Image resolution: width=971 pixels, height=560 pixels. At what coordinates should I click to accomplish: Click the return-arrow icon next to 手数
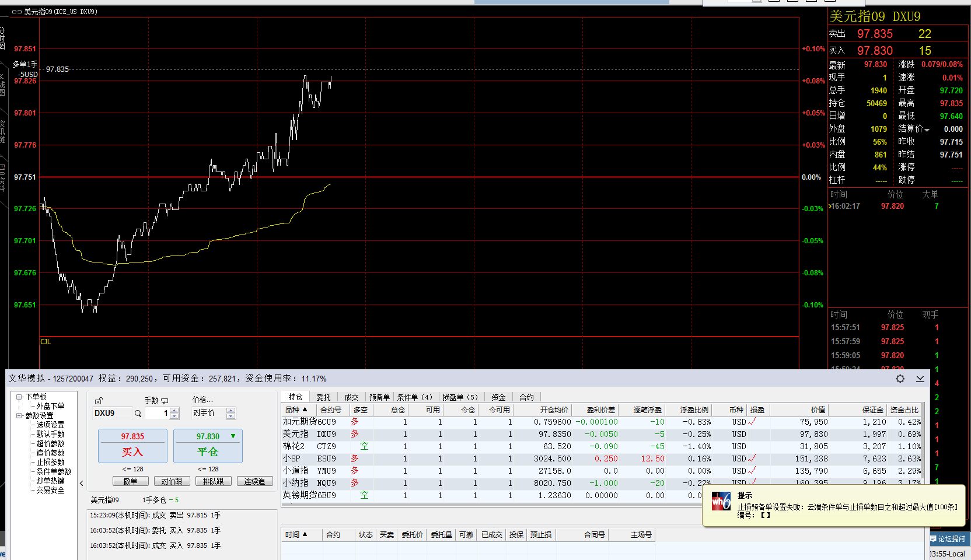pyautogui.click(x=165, y=401)
